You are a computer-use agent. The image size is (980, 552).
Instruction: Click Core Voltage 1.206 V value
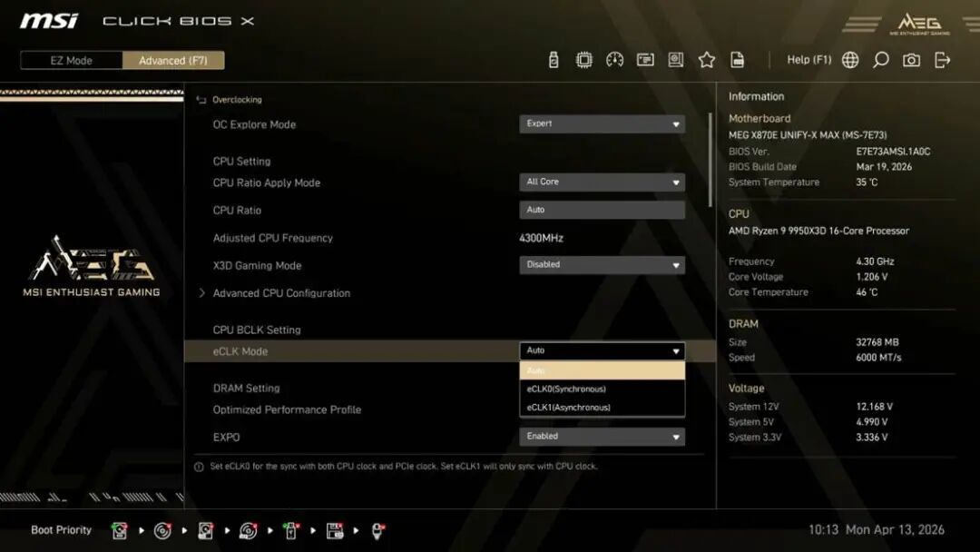872,277
